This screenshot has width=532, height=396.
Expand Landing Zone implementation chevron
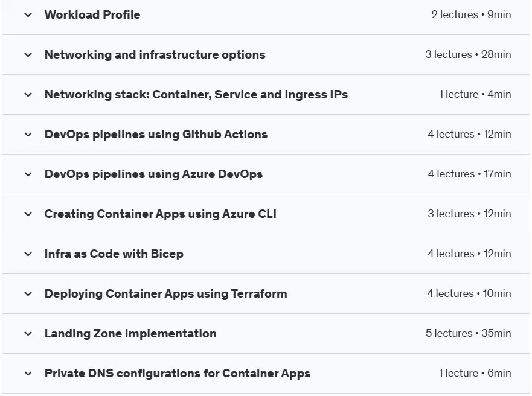[28, 334]
